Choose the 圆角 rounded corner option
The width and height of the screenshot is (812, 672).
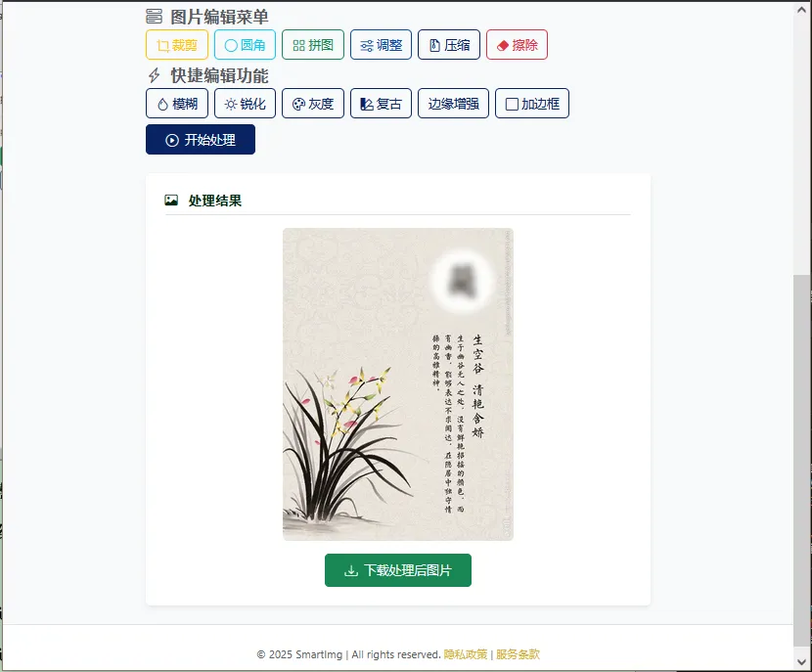[245, 45]
